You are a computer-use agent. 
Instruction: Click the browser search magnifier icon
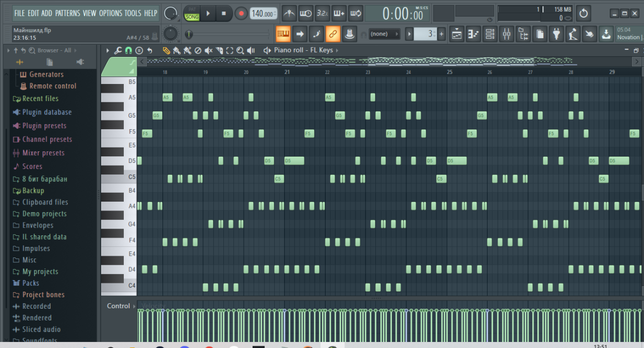(32, 50)
